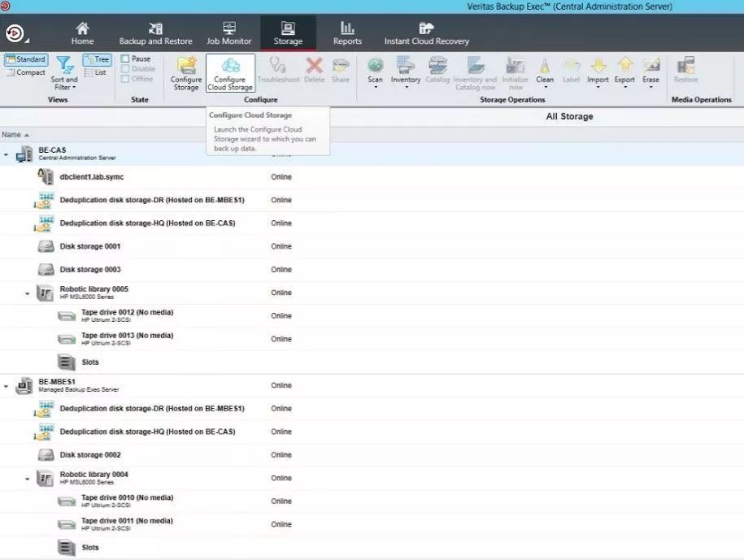Open the Inventory dropdown arrow
The height and width of the screenshot is (560, 744).
pos(407,87)
